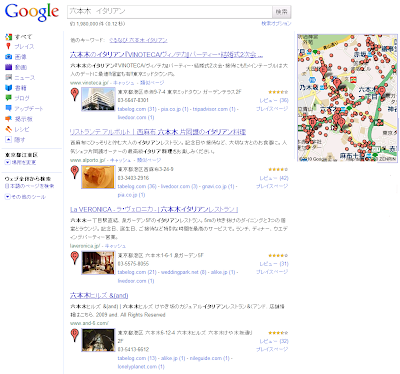Open 書籍 (Books) search category
Image resolution: width=400 pixels, height=374 pixels.
(21, 88)
